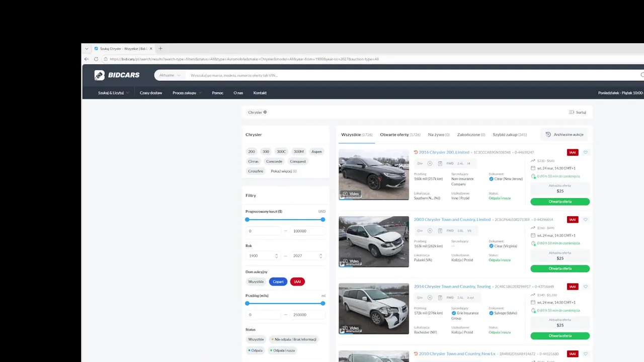Click the archive clock icon beside Archiwalne aukcje
The width and height of the screenshot is (644, 362).
point(548,134)
